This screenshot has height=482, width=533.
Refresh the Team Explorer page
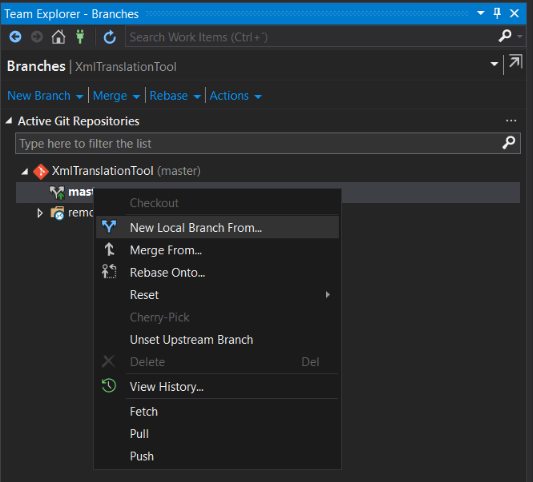pyautogui.click(x=109, y=37)
